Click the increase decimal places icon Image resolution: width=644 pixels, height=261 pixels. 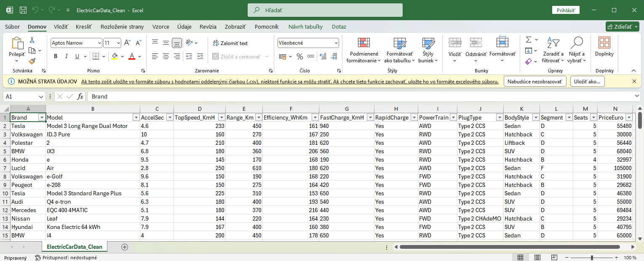pyautogui.click(x=323, y=56)
